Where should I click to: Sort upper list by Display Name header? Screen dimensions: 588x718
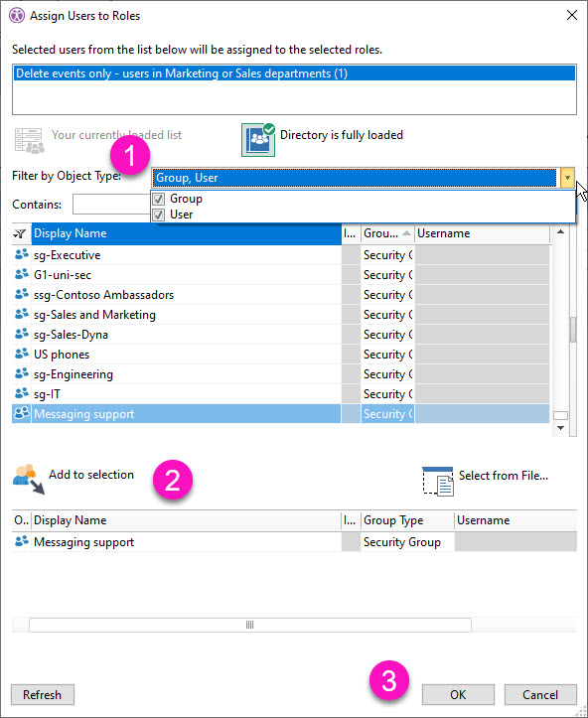(x=187, y=233)
